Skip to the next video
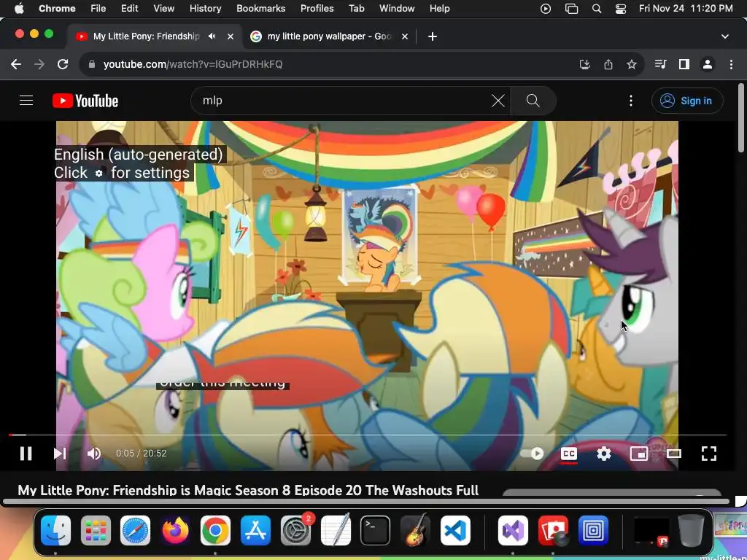Screen dimensions: 747x560 (60, 454)
